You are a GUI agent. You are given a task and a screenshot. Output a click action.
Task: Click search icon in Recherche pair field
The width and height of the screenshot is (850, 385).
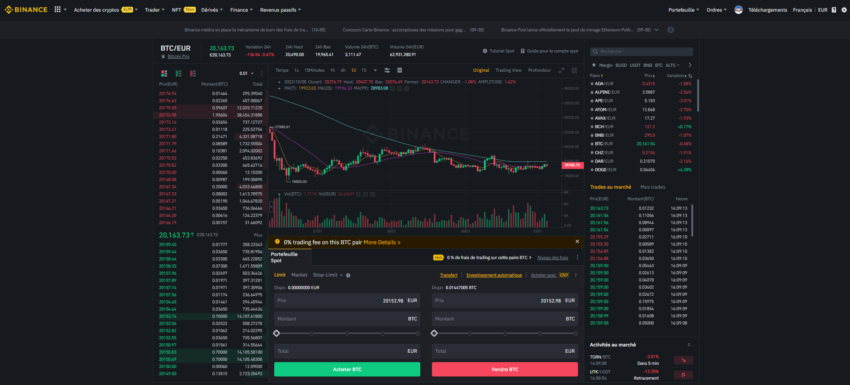[595, 52]
